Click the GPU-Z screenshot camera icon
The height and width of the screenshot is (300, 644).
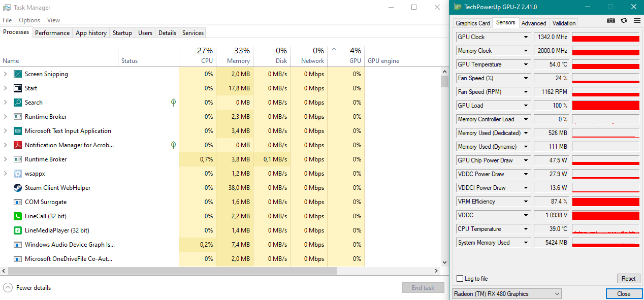[611, 21]
